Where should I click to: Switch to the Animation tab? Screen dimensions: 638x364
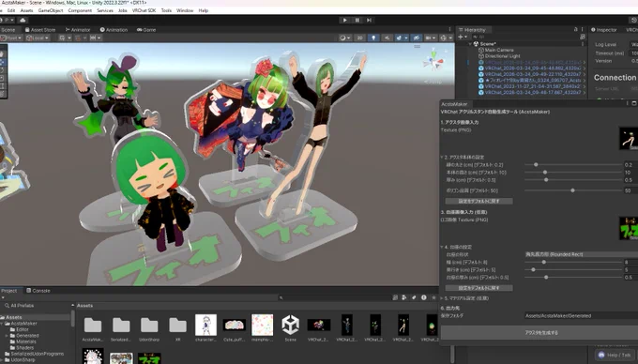tap(114, 30)
